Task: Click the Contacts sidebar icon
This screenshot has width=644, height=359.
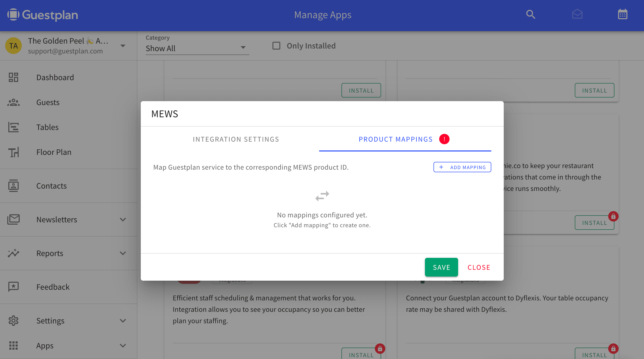Action: 13,186
